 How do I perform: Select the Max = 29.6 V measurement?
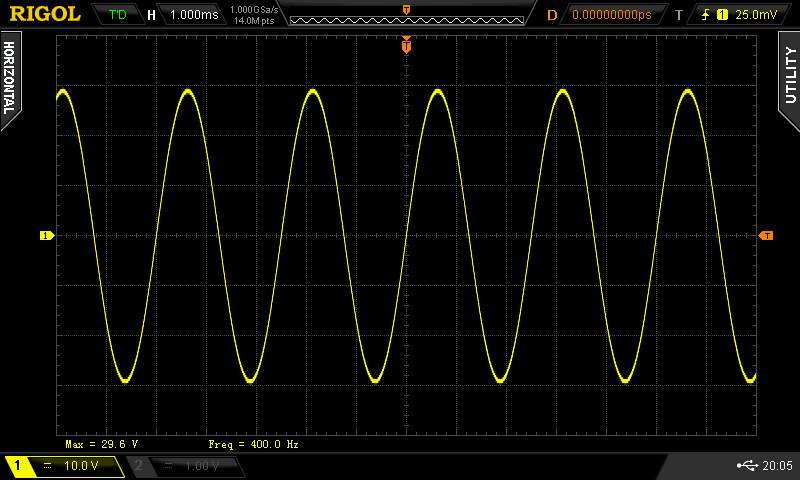101,443
